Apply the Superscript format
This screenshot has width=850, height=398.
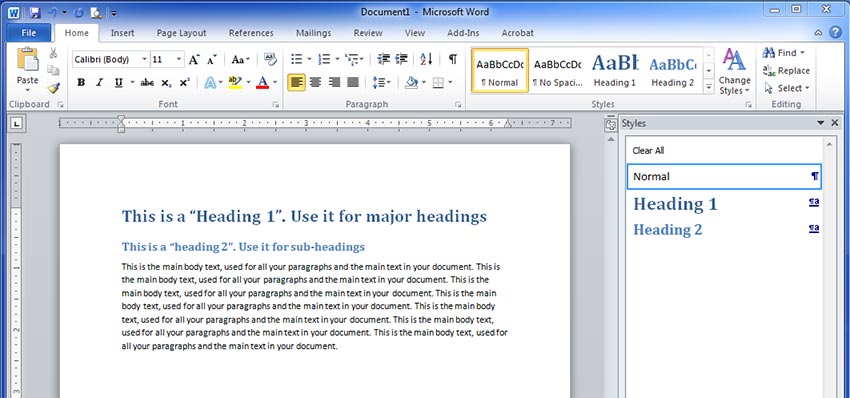[x=184, y=82]
